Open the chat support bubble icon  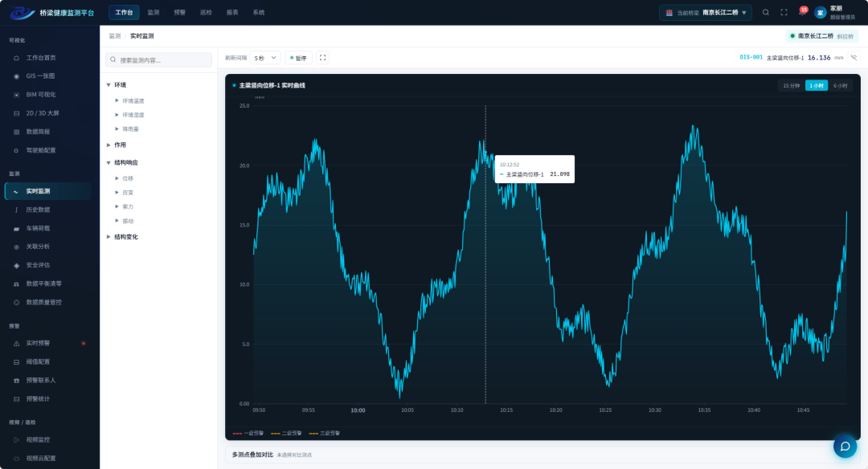coord(845,447)
